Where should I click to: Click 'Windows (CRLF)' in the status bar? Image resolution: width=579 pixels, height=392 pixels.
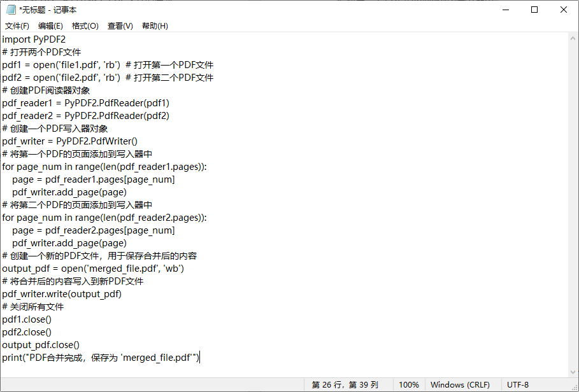pos(460,384)
